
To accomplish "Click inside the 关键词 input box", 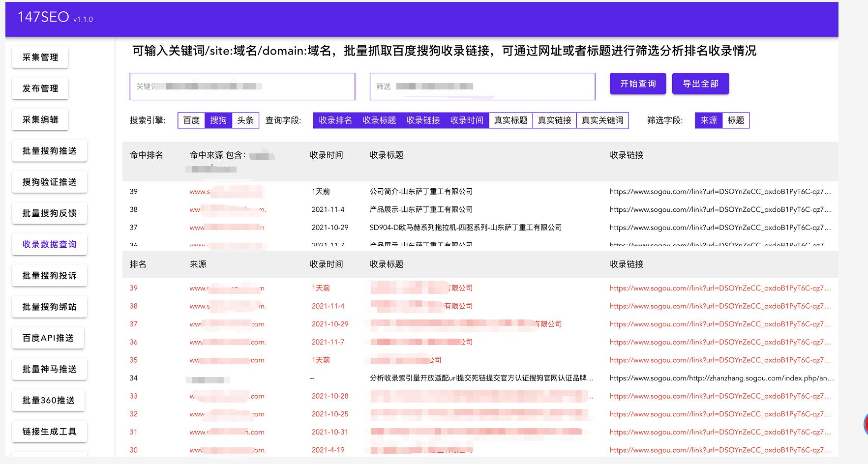I will 242,87.
